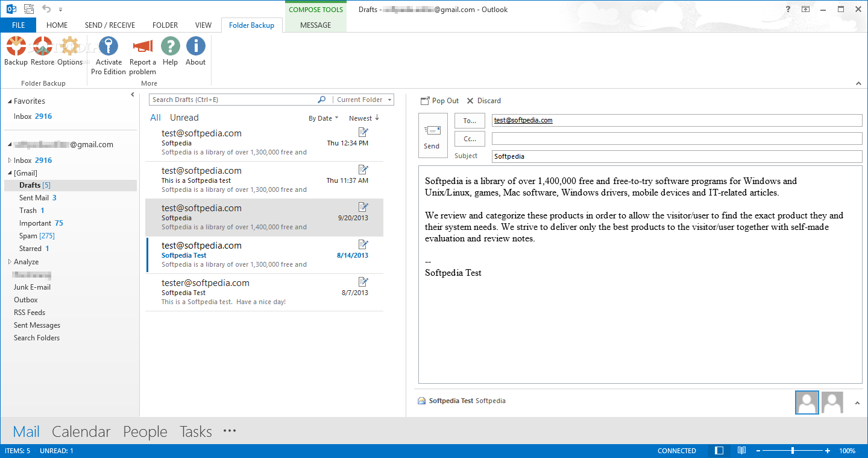Click Activate Pro Edition key icon
Image resolution: width=868 pixels, height=458 pixels.
coord(108,46)
